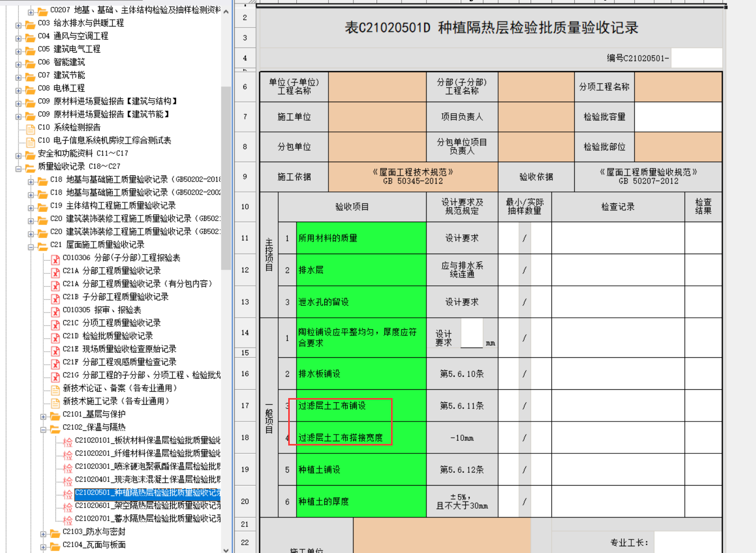Click the green cell 所用材料的质量
The height and width of the screenshot is (553, 756).
(361, 238)
